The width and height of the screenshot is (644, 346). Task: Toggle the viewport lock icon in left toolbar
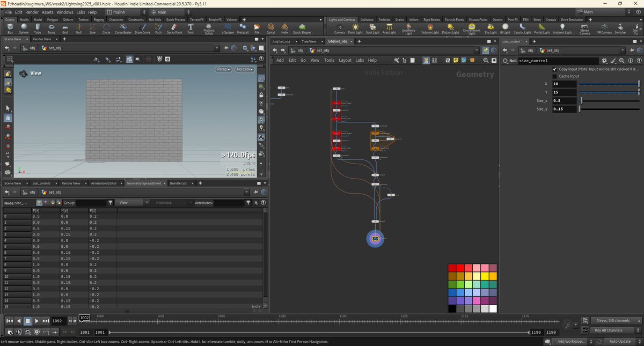8,117
